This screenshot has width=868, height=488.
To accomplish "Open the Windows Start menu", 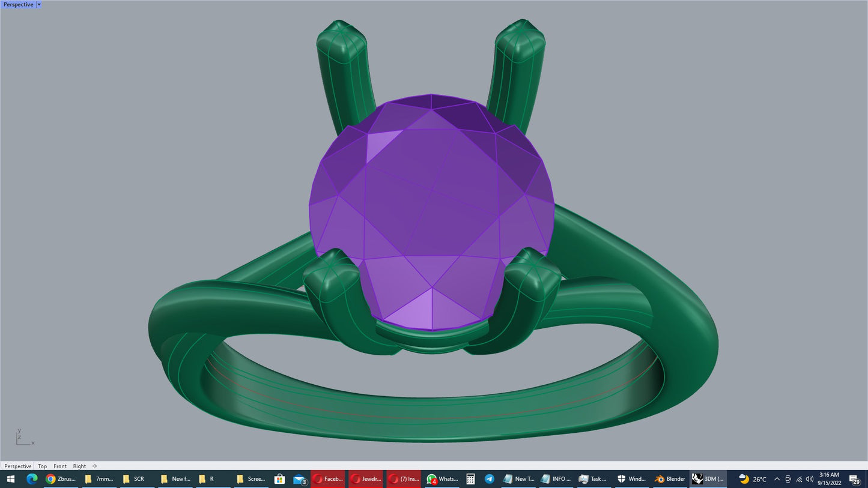I will coord(10,478).
